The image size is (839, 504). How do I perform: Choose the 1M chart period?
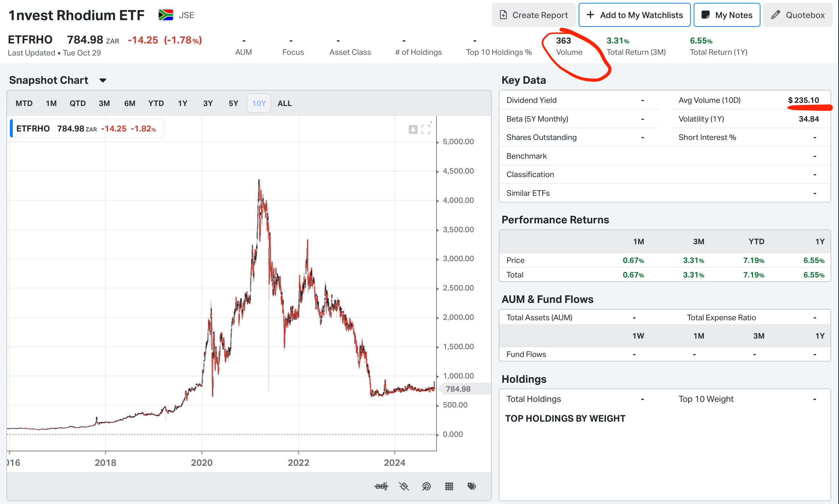tap(51, 103)
